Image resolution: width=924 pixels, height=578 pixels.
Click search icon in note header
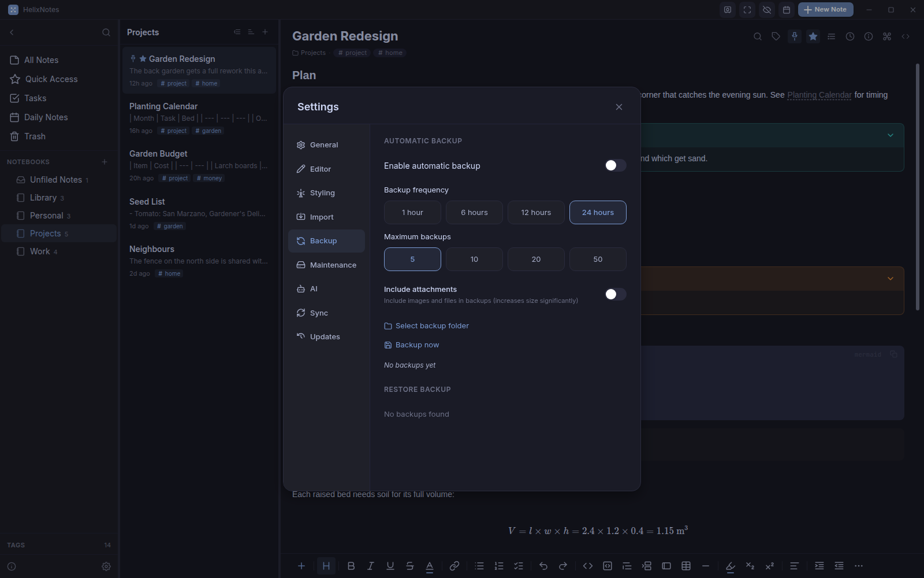[758, 36]
